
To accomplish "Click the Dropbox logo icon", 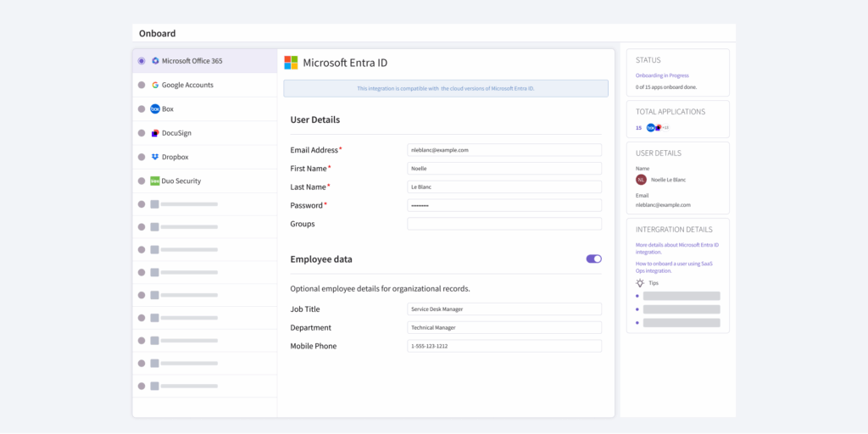I will tap(155, 157).
